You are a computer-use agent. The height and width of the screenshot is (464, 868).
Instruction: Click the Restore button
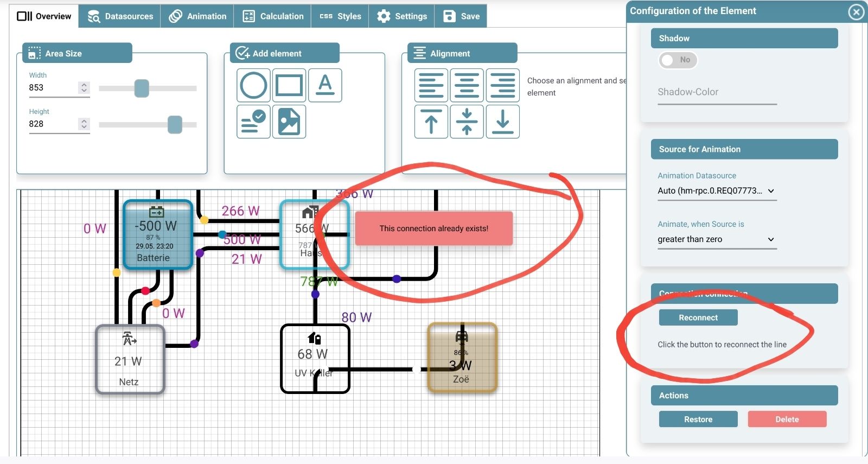click(x=698, y=419)
